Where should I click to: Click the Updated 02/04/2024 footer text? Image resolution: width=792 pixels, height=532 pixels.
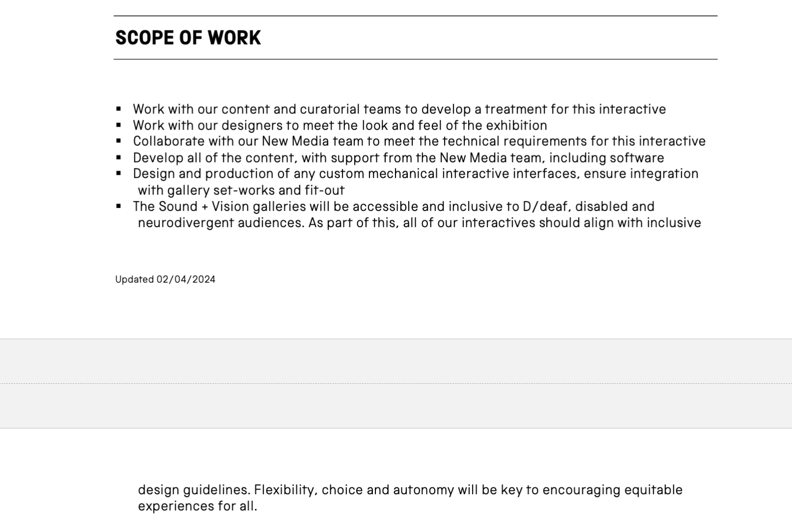tap(165, 279)
